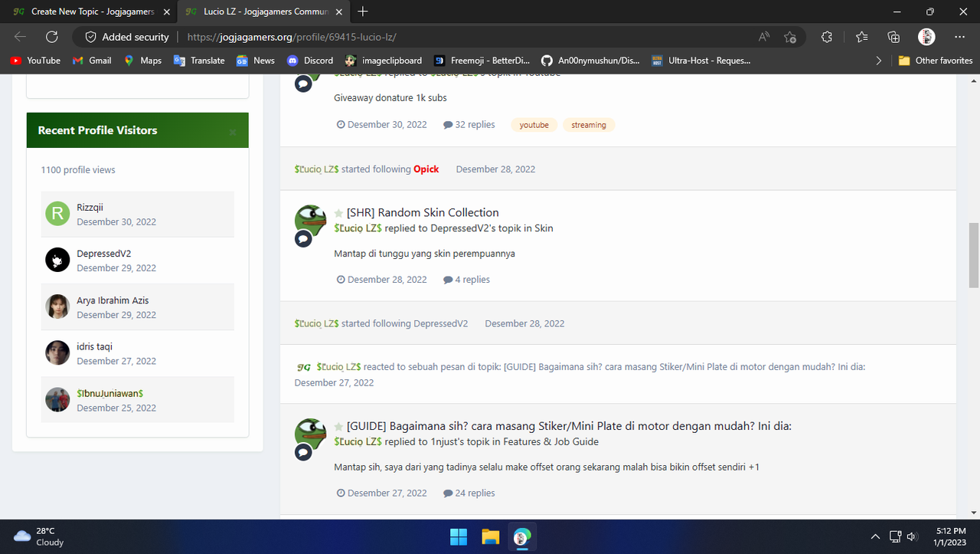Close the Lucio LZ tab
The height and width of the screenshot is (554, 980).
340,11
